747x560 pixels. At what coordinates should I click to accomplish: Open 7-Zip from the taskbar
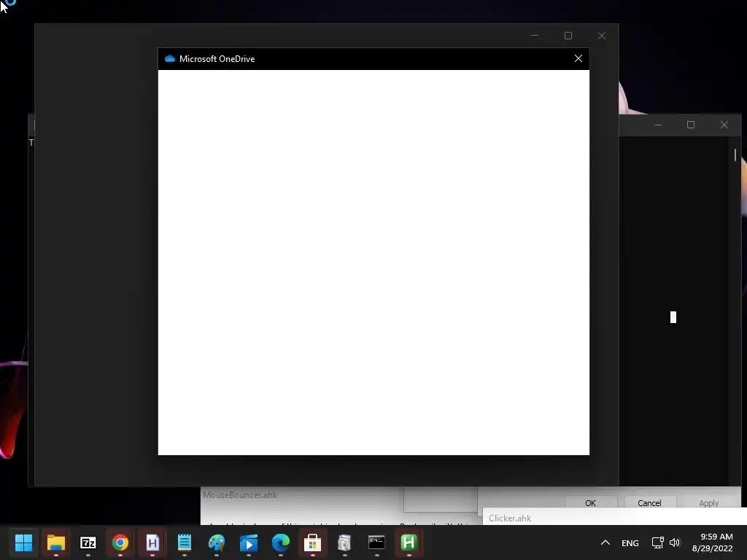point(88,542)
